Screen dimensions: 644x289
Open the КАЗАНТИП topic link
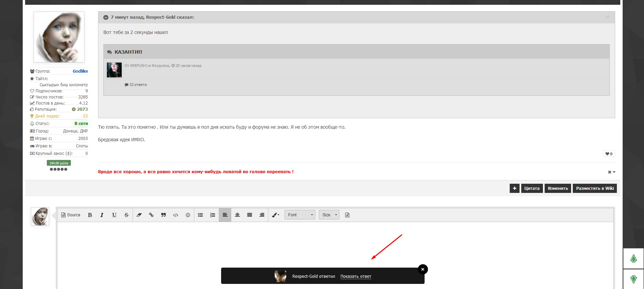click(x=128, y=52)
